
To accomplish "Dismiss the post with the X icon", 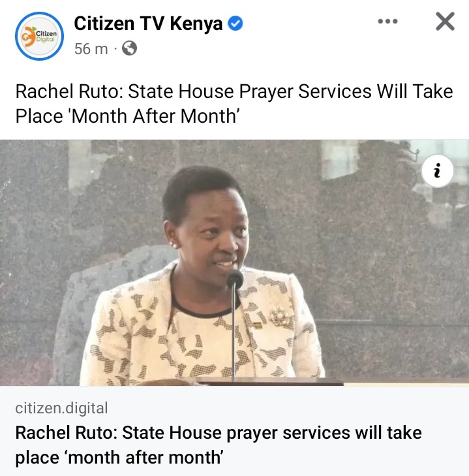I will click(445, 22).
